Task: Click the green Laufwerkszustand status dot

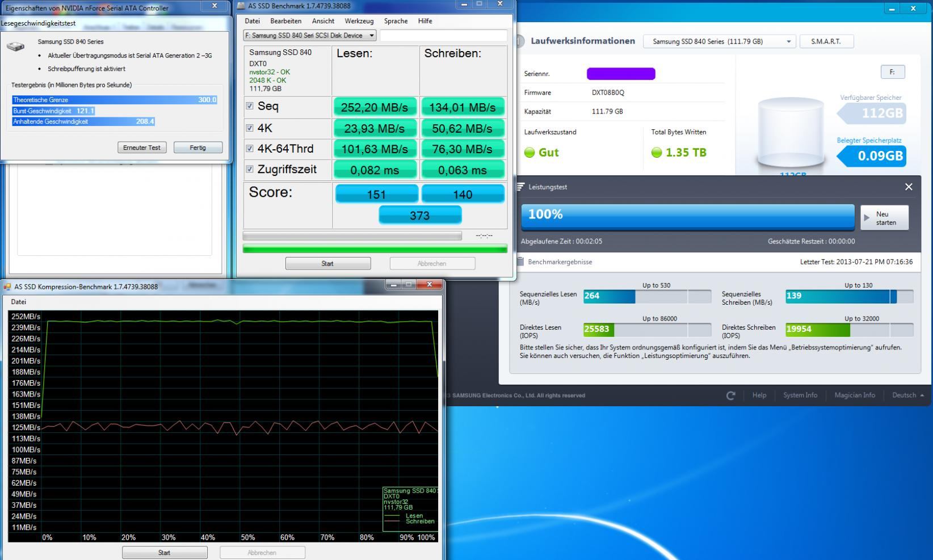Action: click(x=529, y=153)
